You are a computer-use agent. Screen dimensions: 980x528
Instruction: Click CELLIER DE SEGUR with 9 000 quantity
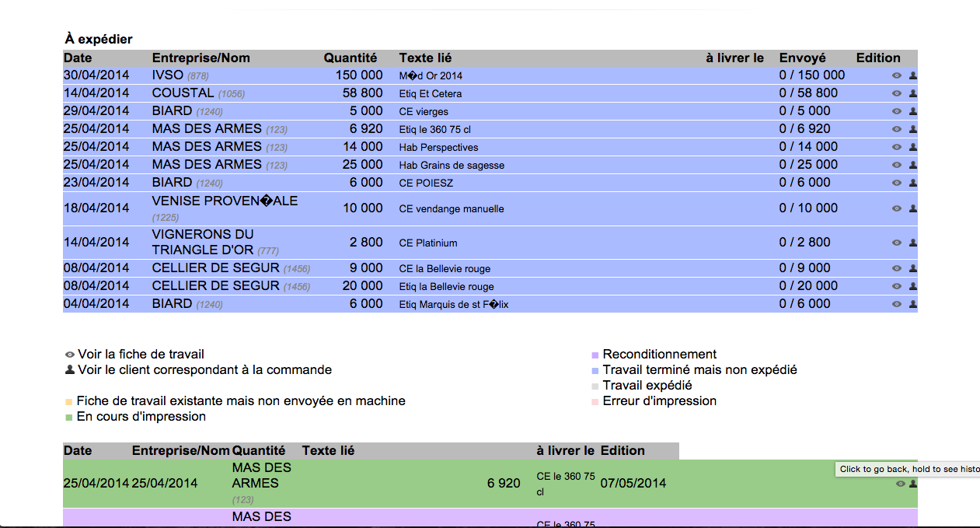click(215, 268)
